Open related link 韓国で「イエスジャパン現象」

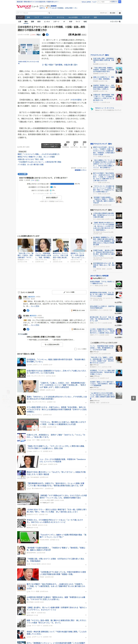click(39, 154)
